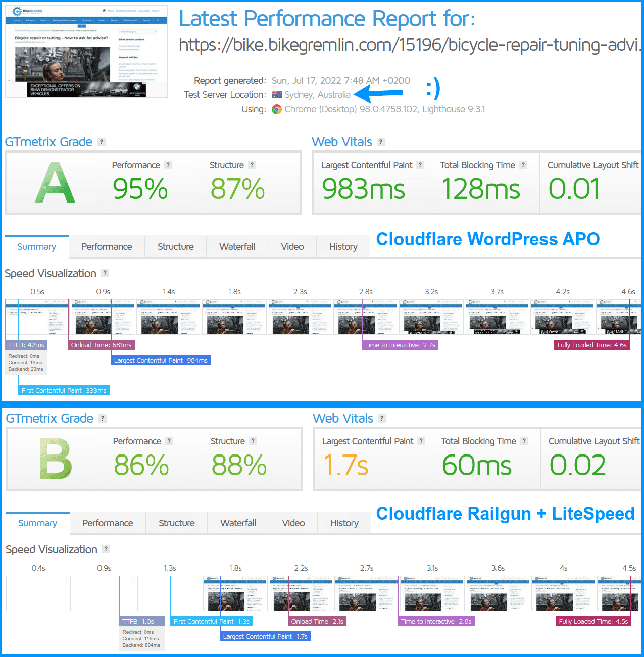
Task: Click the Time to Interactive: 2.9s marker
Action: (436, 622)
